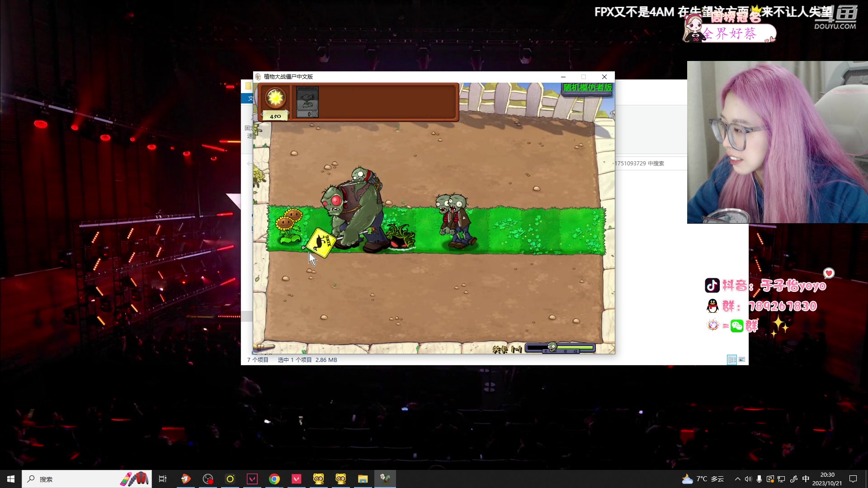The width and height of the screenshot is (868, 488).
Task: Open OBS Studio from the taskbar
Action: (208, 479)
